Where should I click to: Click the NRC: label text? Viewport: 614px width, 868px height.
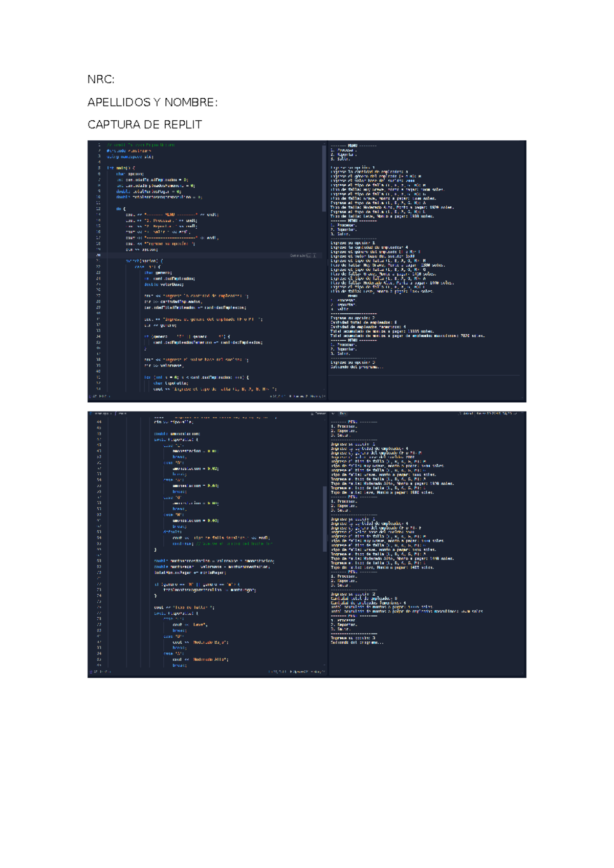point(101,79)
